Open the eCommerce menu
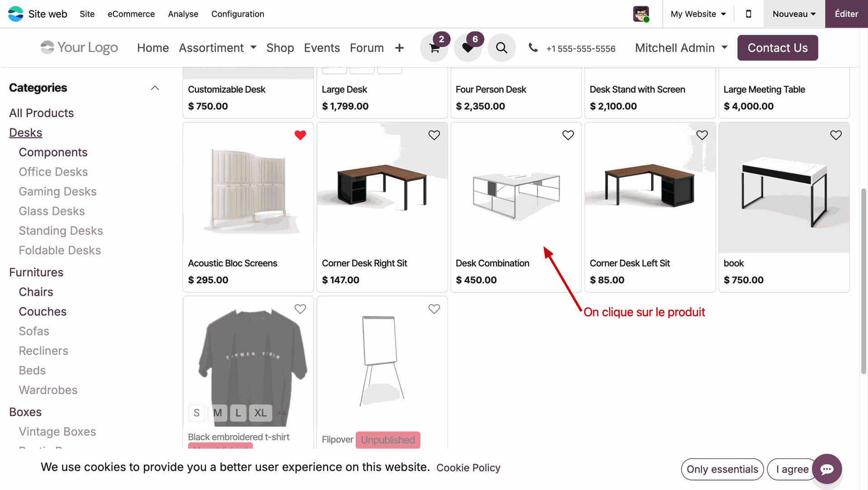Screen dimensions: 868x490 point(131,14)
